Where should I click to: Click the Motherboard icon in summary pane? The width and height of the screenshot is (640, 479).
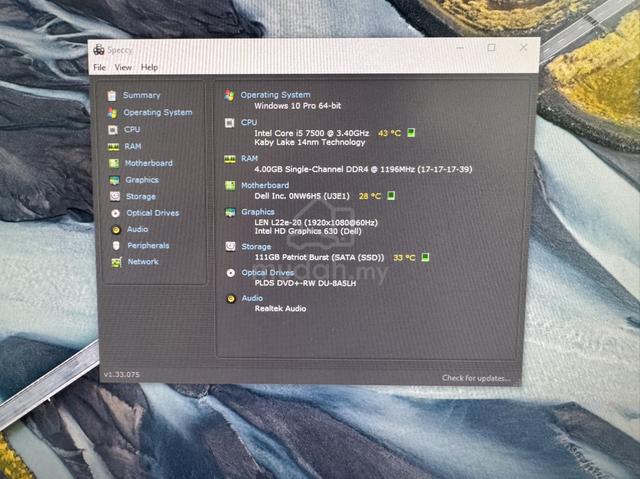coord(230,186)
